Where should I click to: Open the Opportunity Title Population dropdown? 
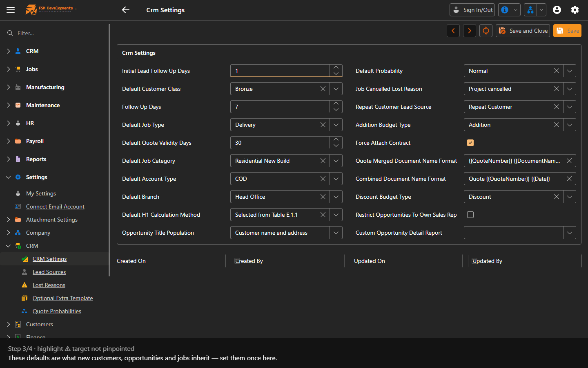(336, 233)
